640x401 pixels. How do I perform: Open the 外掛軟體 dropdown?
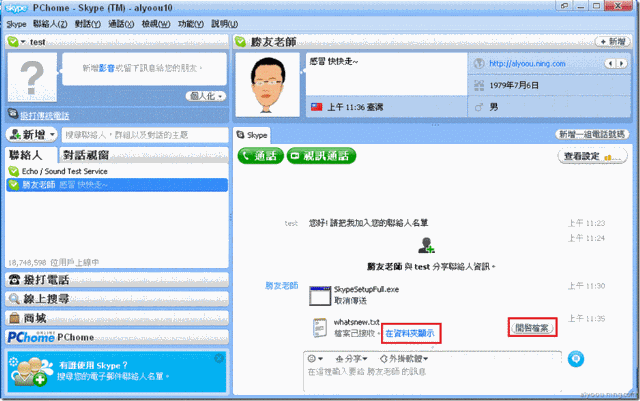pyautogui.click(x=404, y=359)
